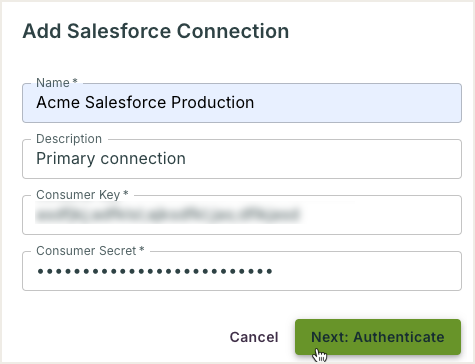475x364 pixels.
Task: Click the word "Connection" in dialog title
Action: click(233, 31)
